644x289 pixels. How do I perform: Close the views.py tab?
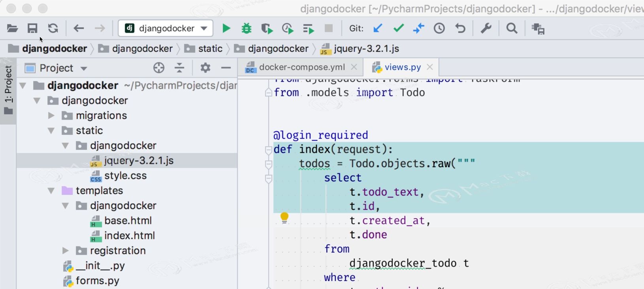tap(430, 67)
